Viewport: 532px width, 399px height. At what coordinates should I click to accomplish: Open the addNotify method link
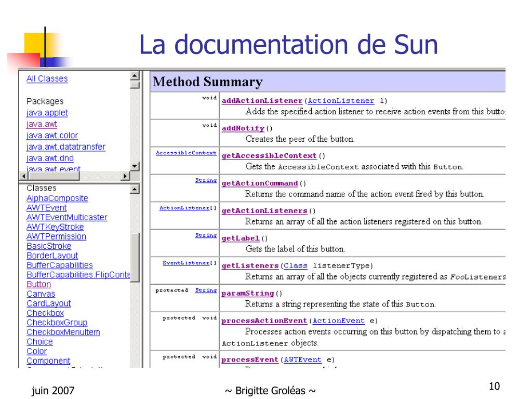click(x=243, y=128)
